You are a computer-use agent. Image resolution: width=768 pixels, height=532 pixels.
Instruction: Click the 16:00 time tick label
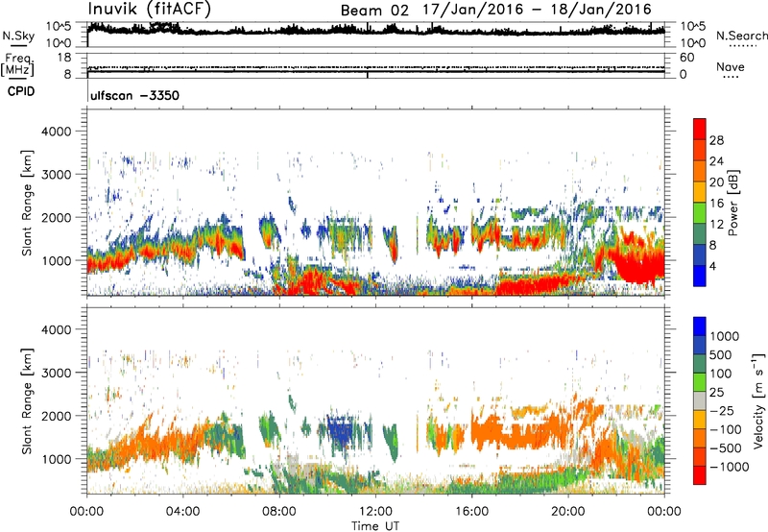click(471, 512)
